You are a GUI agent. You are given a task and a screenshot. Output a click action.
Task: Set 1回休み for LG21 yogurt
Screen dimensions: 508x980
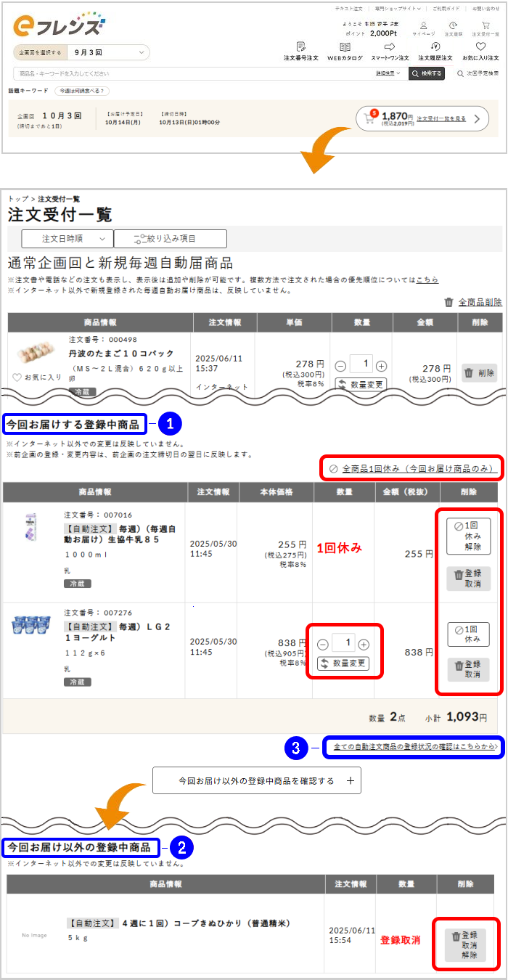[x=468, y=634]
